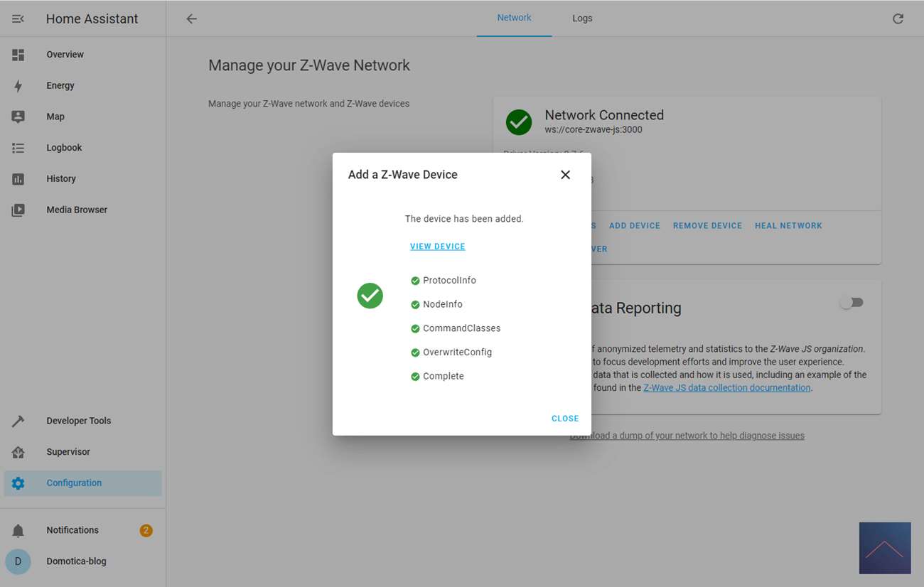Open the History chart icon
This screenshot has height=587, width=924.
pyautogui.click(x=18, y=179)
